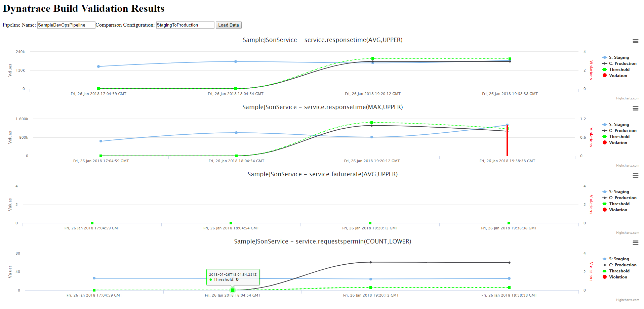Viewport: 644px width, 309px height.
Task: Open Highcharts.com link under responsetime MAX chart
Action: point(628,166)
